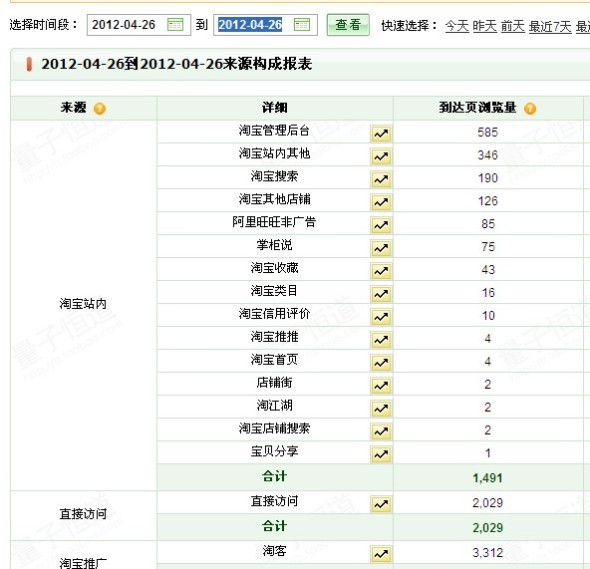Click the 淘宝搜索 detail cell

(275, 177)
